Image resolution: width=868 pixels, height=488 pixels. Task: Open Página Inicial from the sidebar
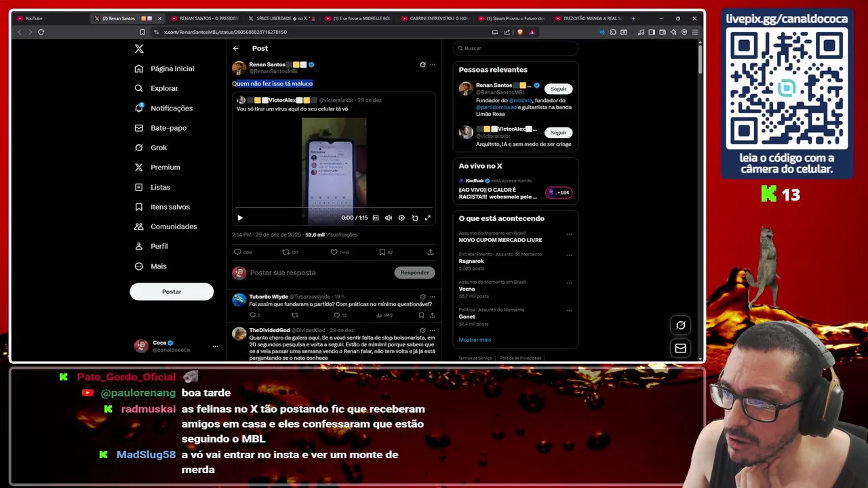click(164, 68)
